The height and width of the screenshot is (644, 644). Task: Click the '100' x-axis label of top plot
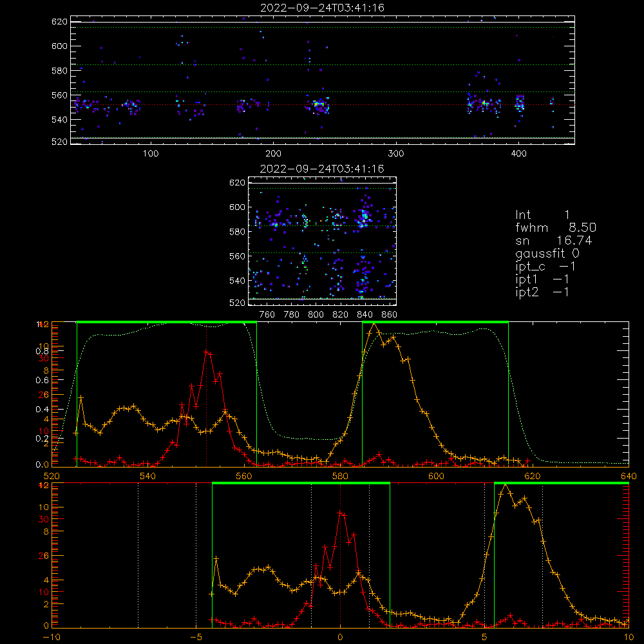(151, 154)
